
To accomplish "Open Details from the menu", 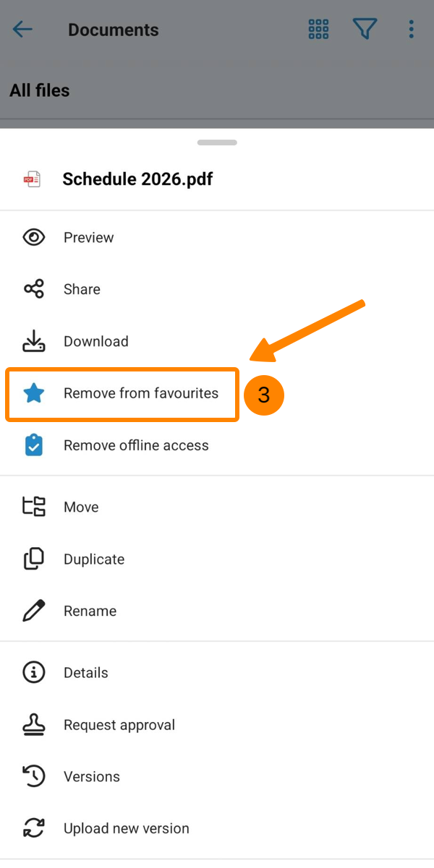I will click(x=85, y=673).
